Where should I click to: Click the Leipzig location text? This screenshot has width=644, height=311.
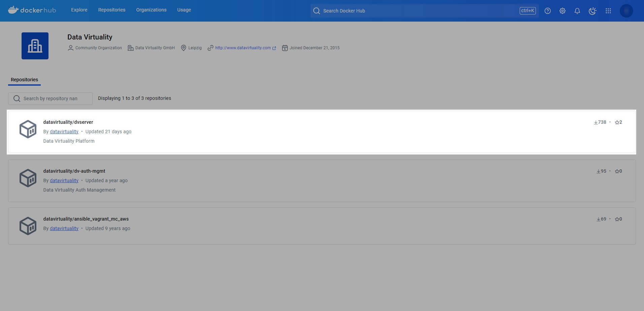195,48
